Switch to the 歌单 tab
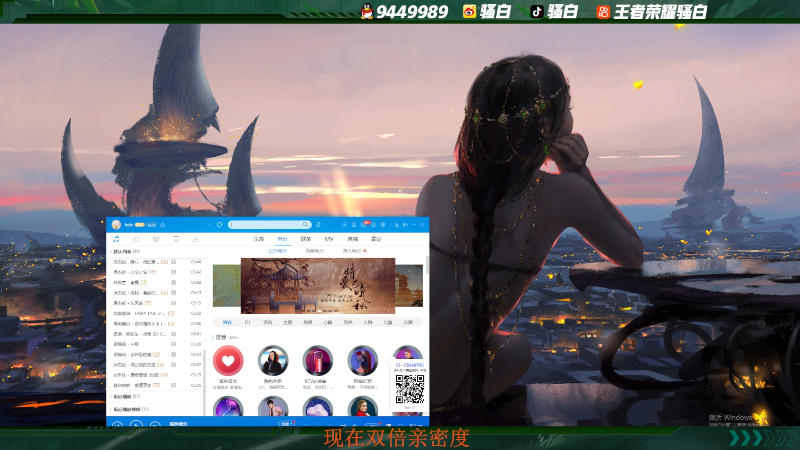This screenshot has height=450, width=800. pos(306,239)
